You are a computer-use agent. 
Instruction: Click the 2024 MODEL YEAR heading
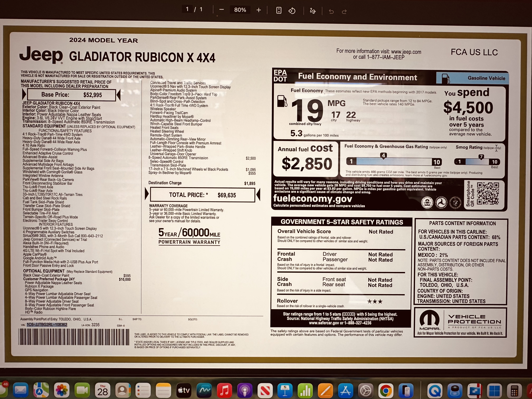pyautogui.click(x=104, y=40)
